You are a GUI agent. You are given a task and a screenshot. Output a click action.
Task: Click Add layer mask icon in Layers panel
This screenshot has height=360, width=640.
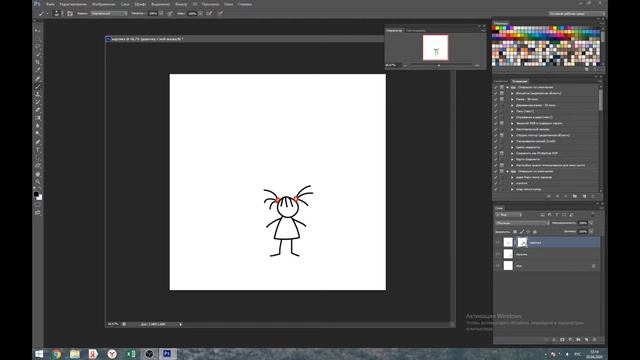click(562, 340)
